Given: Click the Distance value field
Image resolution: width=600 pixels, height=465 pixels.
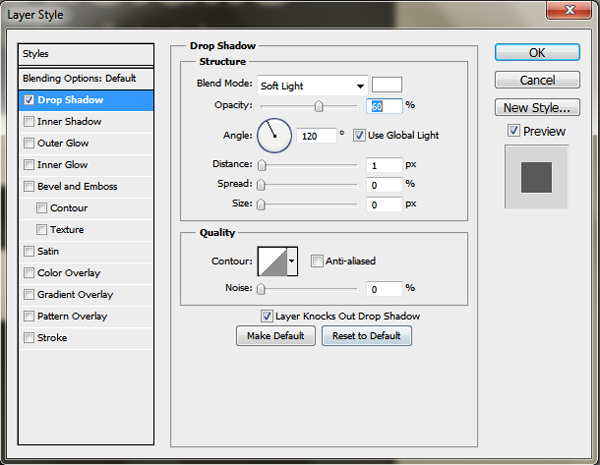Looking at the screenshot, I should click(383, 165).
